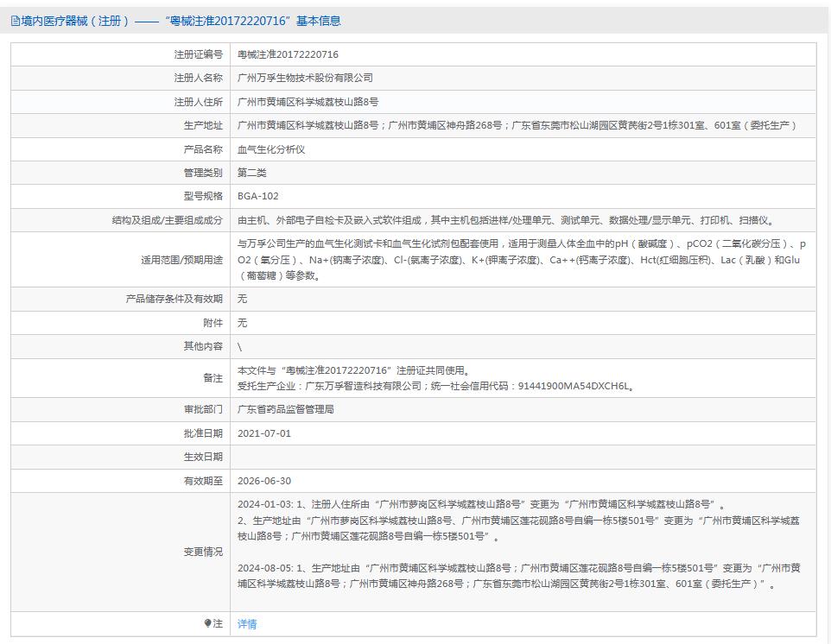The image size is (831, 644).
Task: Click the 管理类别 label
Action: point(204,173)
